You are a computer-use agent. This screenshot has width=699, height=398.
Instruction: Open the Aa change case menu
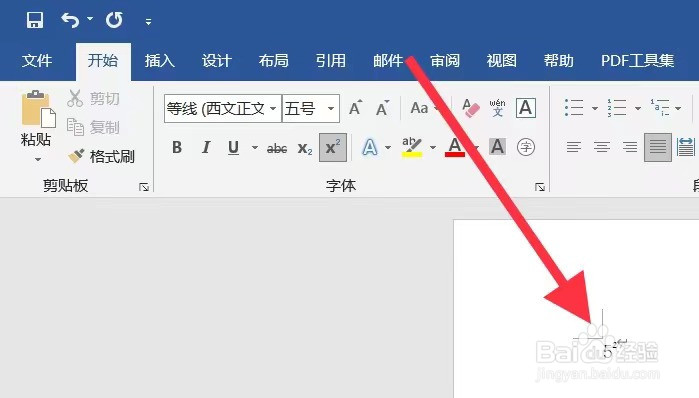(424, 108)
